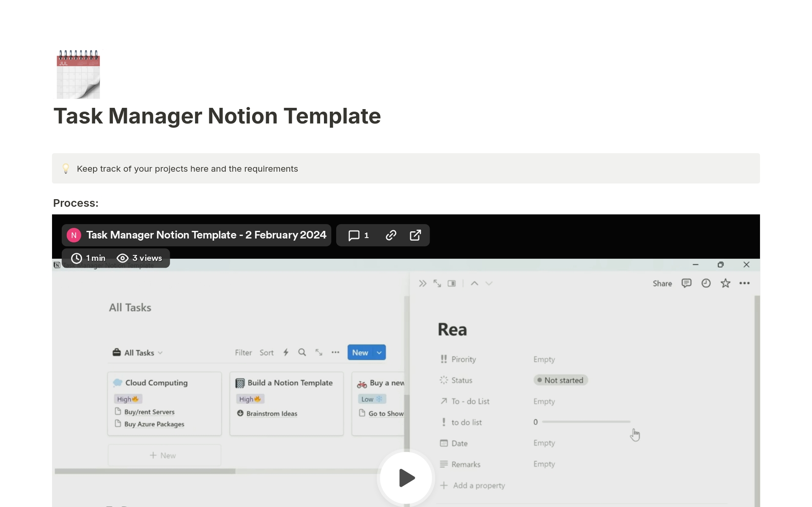The height and width of the screenshot is (507, 812).
Task: Go to previous page with up chevron
Action: [475, 283]
